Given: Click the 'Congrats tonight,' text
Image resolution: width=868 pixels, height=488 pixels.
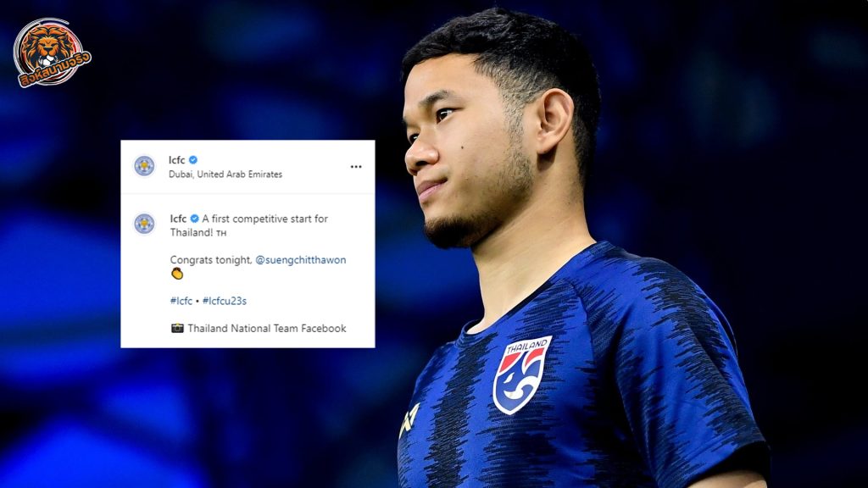Looking at the screenshot, I should [211, 260].
